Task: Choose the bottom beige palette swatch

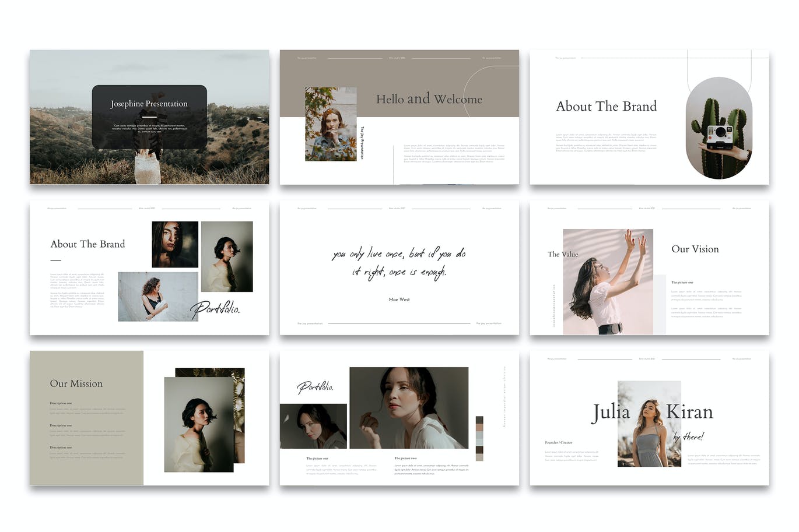Action: pyautogui.click(x=479, y=457)
